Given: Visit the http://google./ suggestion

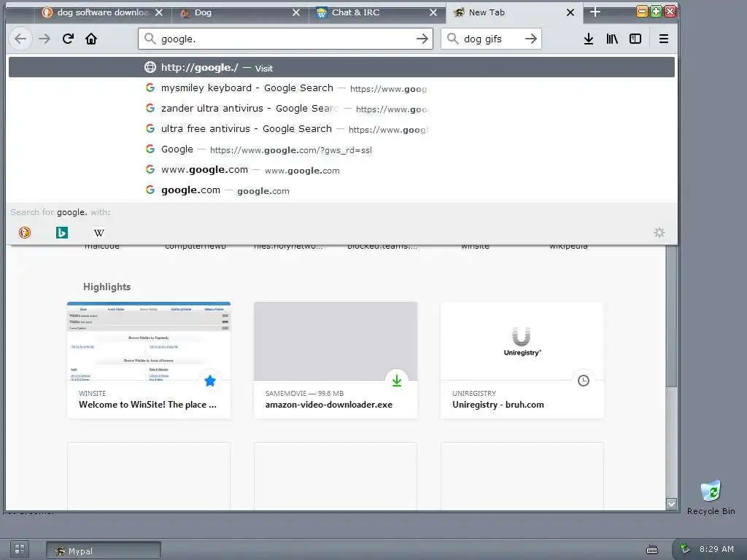Looking at the screenshot, I should coord(341,68).
